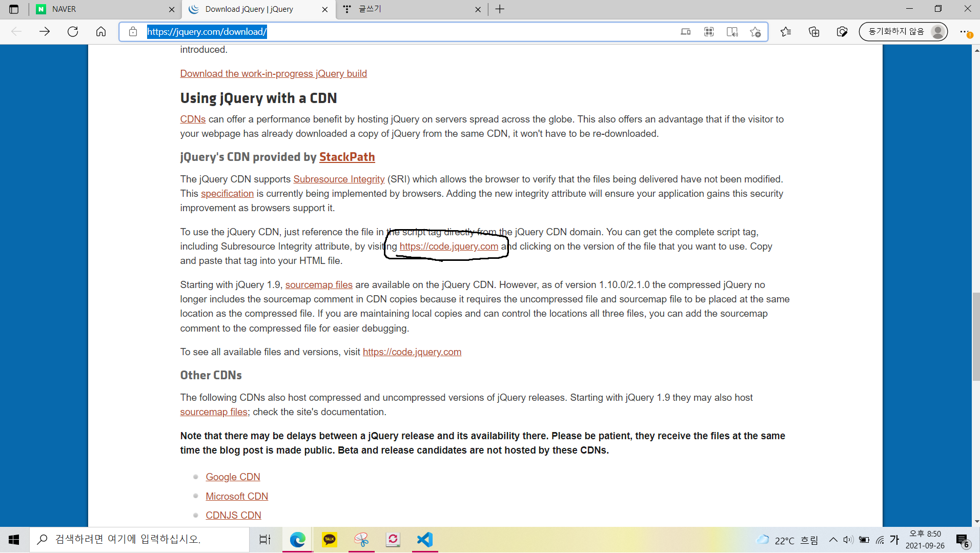The height and width of the screenshot is (553, 980).
Task: Go forward in browser history
Action: [45, 32]
